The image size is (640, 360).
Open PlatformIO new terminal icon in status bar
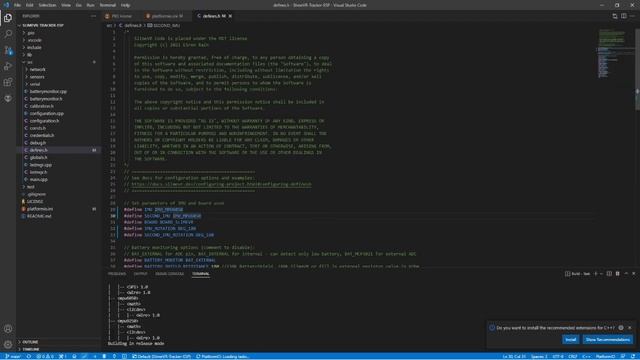pyautogui.click(x=124, y=356)
